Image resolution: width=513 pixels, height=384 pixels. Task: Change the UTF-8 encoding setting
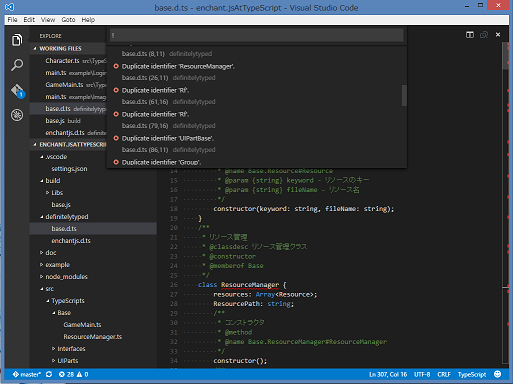click(x=422, y=374)
